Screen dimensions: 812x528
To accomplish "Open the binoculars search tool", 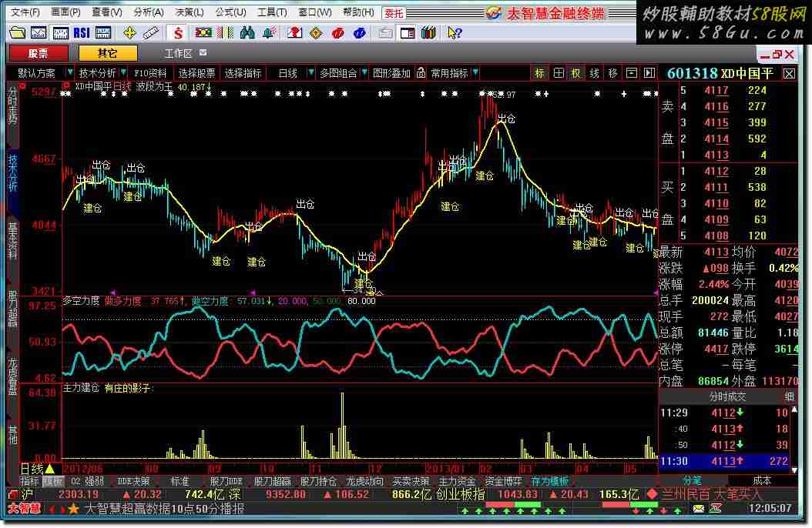I will (x=247, y=33).
